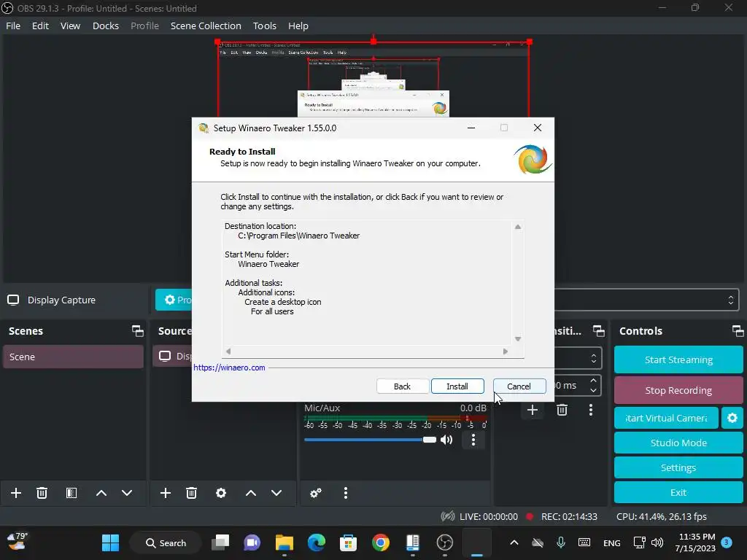747x560 pixels.
Task: Toggle microphone icon in system tray
Action: (561, 542)
